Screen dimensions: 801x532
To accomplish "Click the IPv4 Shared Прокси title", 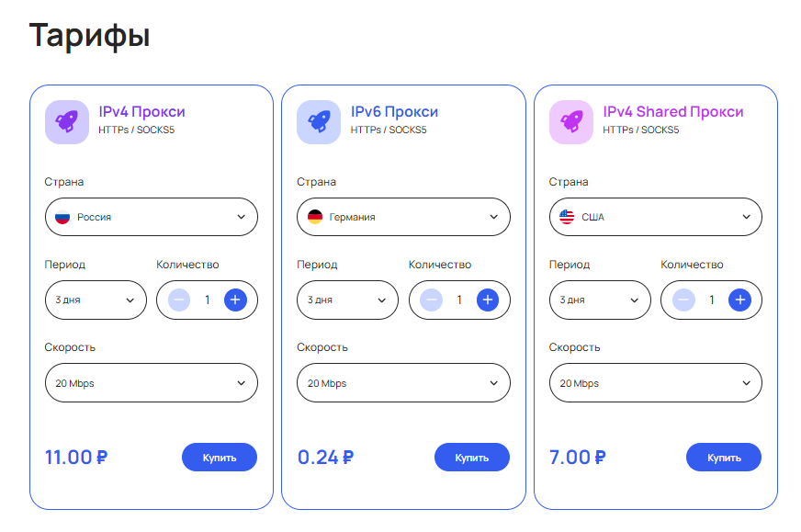I will tap(673, 112).
